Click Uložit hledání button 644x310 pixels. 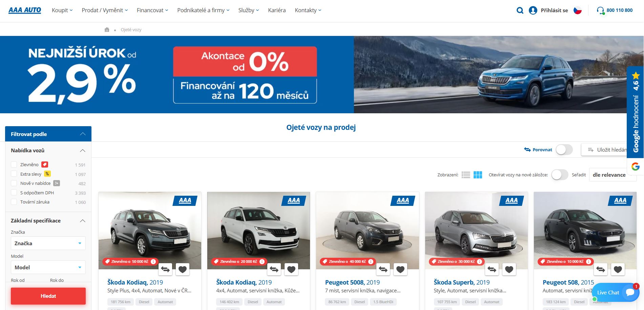pos(604,150)
